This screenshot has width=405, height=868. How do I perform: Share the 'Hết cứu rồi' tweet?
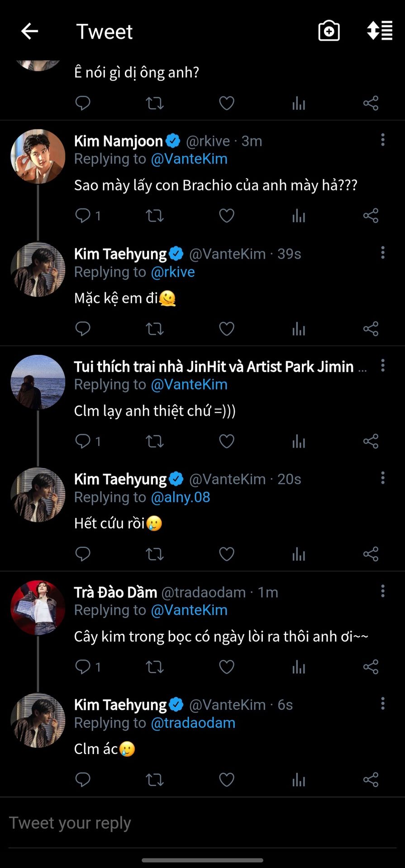371,554
